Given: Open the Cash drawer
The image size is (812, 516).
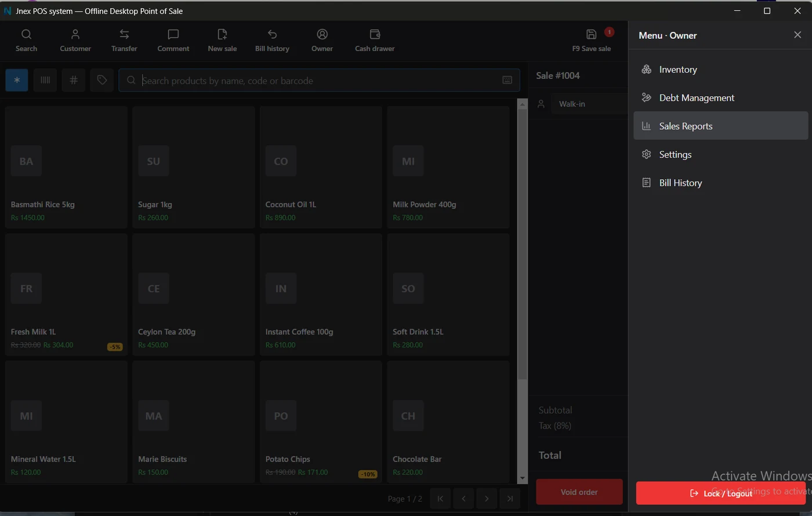Looking at the screenshot, I should coord(375,41).
